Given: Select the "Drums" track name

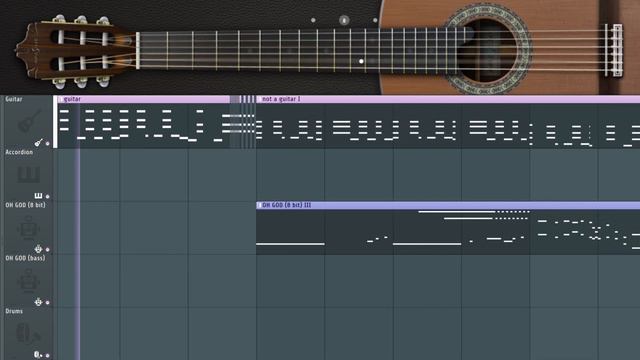Looking at the screenshot, I should coord(14,311).
